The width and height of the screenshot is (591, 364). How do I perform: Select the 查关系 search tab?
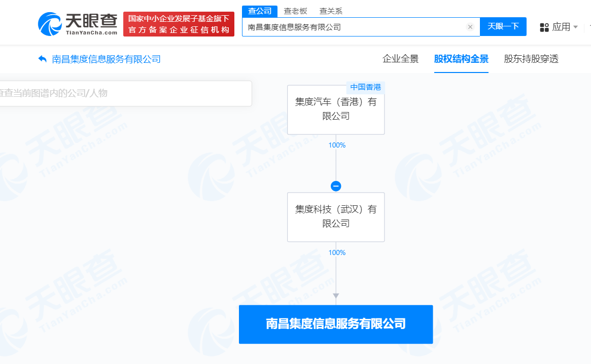(331, 11)
